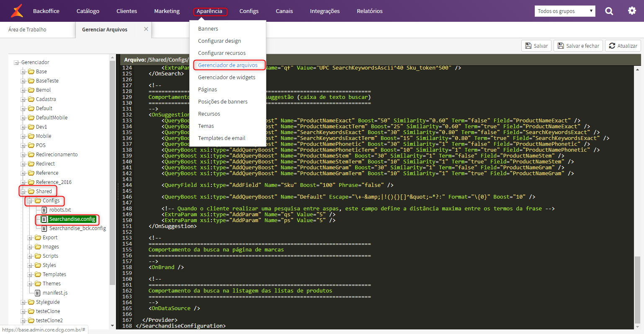Choose Templates de email from menu

coord(222,138)
